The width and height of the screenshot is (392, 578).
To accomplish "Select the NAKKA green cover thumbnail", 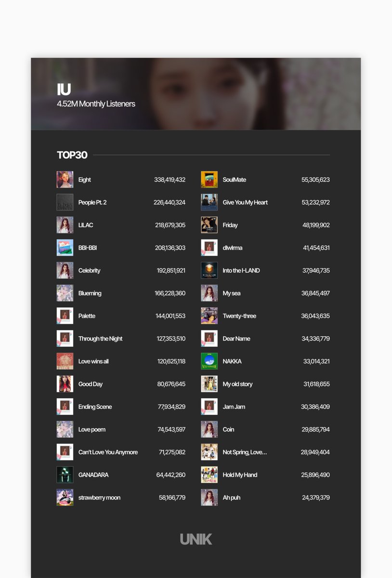I will [209, 361].
